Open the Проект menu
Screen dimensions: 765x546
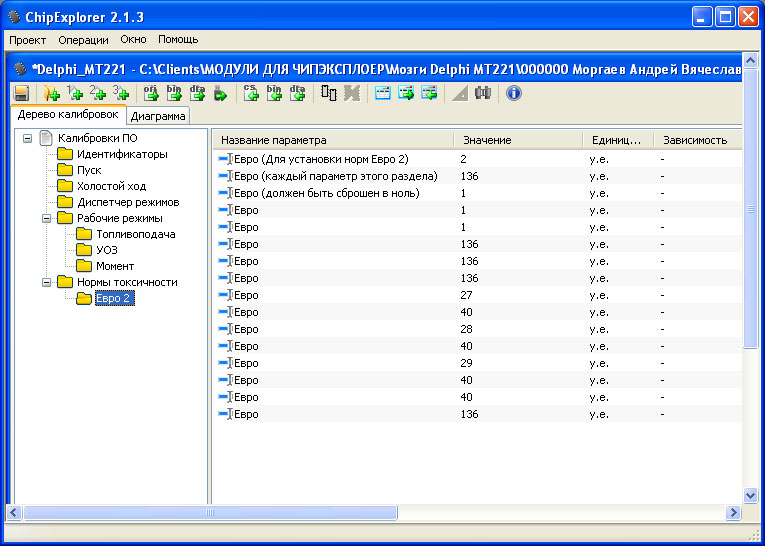28,40
